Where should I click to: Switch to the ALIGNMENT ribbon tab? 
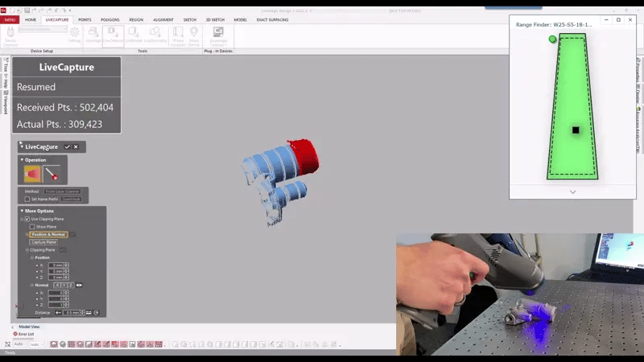pos(163,19)
